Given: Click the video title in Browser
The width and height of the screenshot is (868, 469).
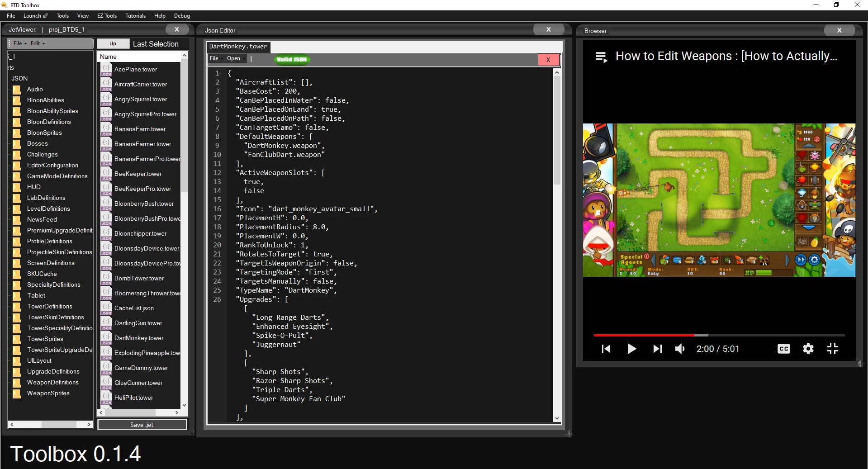Looking at the screenshot, I should (726, 56).
